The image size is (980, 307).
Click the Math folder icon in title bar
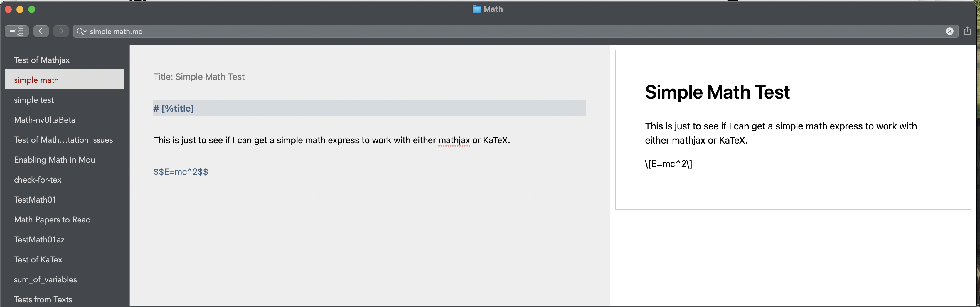coord(476,9)
